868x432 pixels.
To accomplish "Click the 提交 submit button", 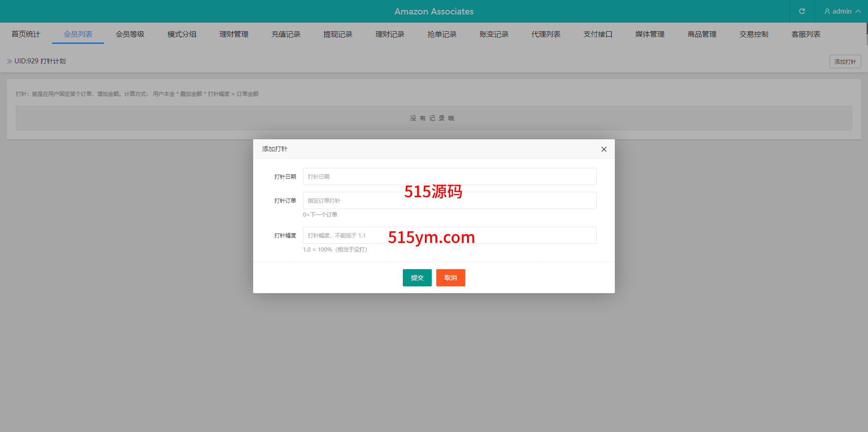I will [417, 278].
